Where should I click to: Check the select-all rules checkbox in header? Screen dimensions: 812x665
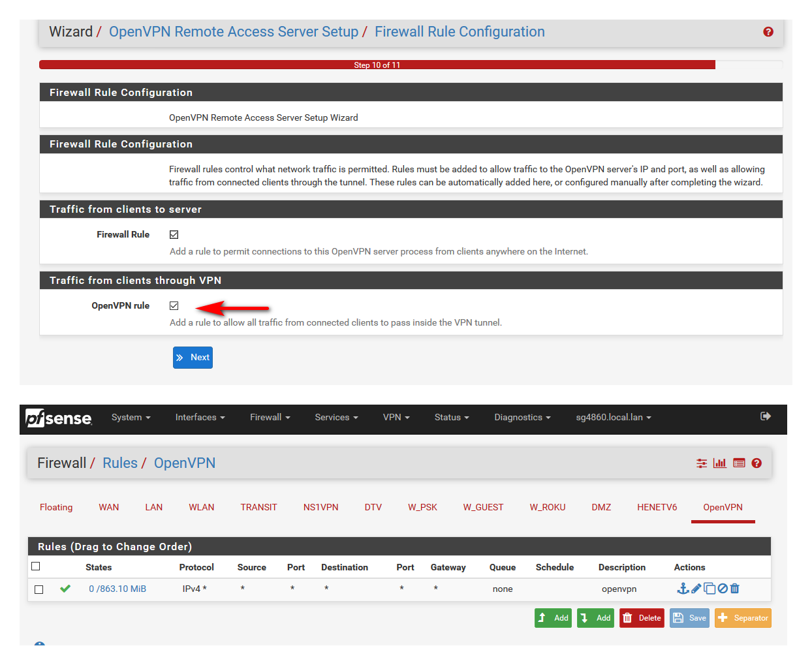[36, 566]
